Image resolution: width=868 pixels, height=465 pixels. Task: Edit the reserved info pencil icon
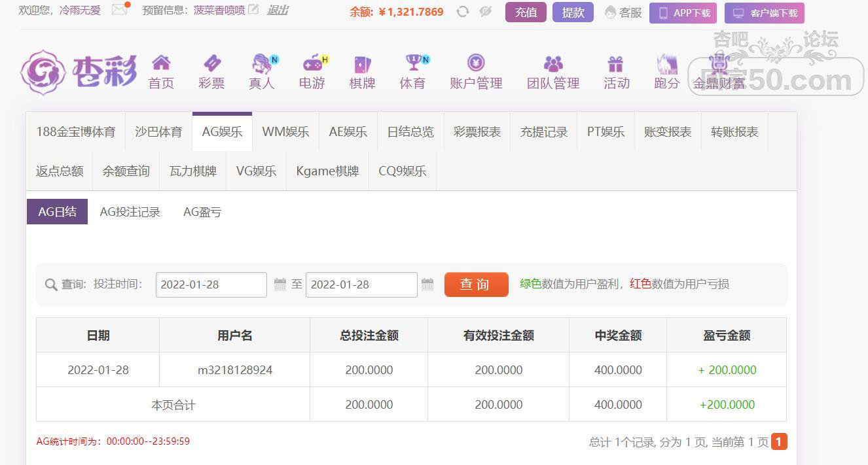(253, 10)
